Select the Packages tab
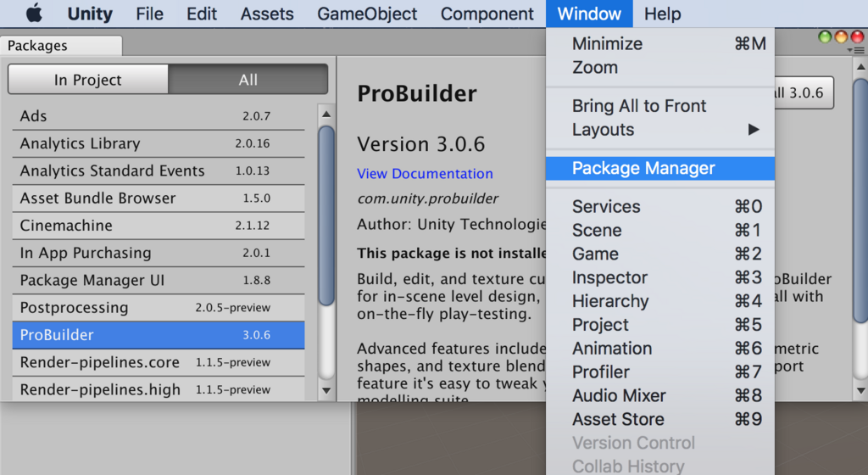 tap(61, 46)
